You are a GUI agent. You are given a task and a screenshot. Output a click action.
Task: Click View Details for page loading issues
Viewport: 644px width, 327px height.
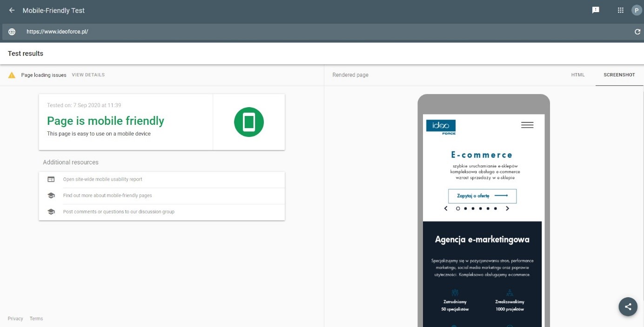tap(88, 75)
